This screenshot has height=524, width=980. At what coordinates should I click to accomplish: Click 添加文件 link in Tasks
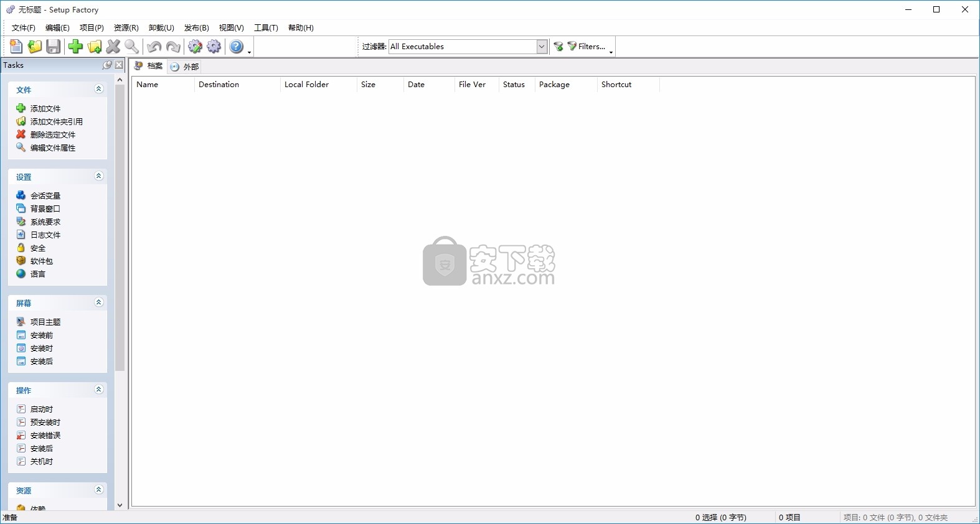(x=45, y=108)
